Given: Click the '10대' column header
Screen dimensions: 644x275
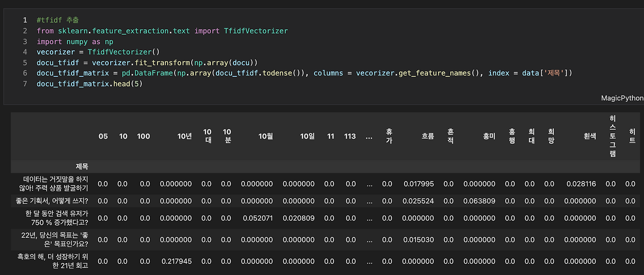Looking at the screenshot, I should tap(207, 136).
